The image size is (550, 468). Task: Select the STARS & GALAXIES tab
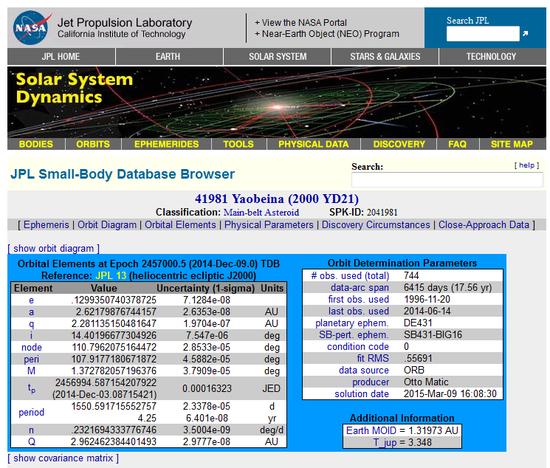coord(385,56)
